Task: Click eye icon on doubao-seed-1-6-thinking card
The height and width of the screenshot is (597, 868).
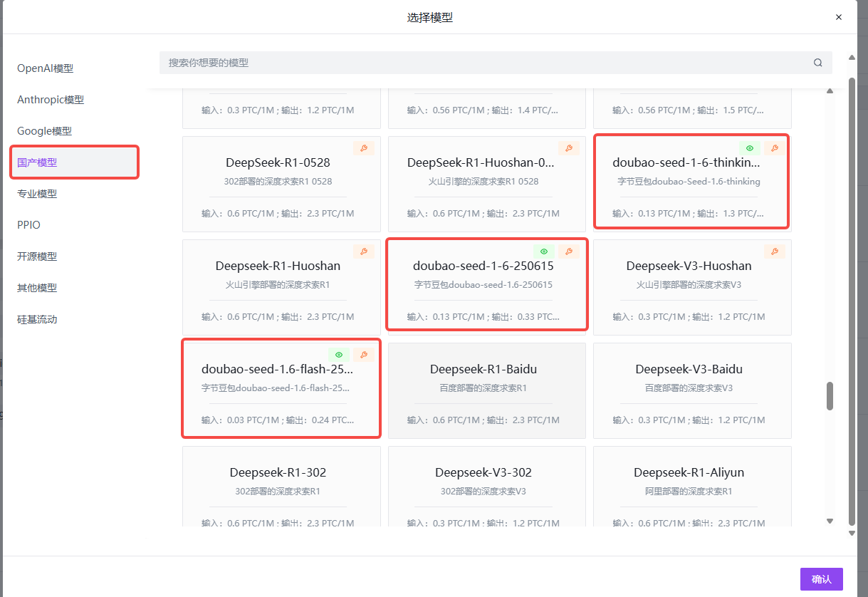Action: (749, 148)
